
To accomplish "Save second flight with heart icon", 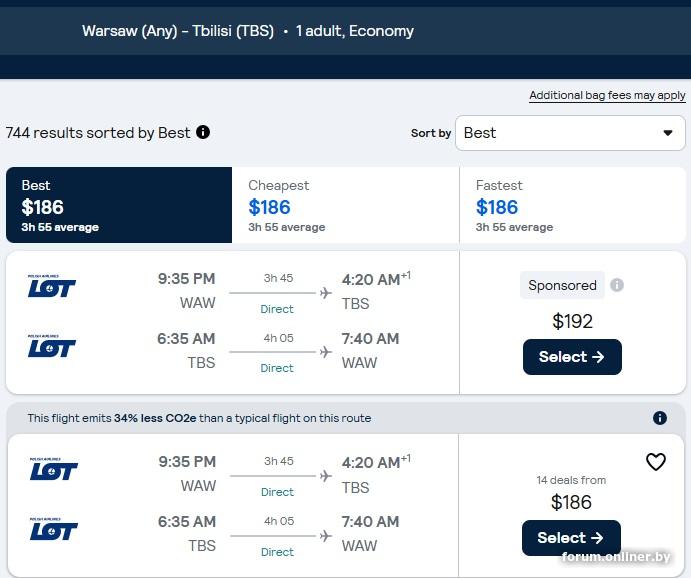I will 656,462.
